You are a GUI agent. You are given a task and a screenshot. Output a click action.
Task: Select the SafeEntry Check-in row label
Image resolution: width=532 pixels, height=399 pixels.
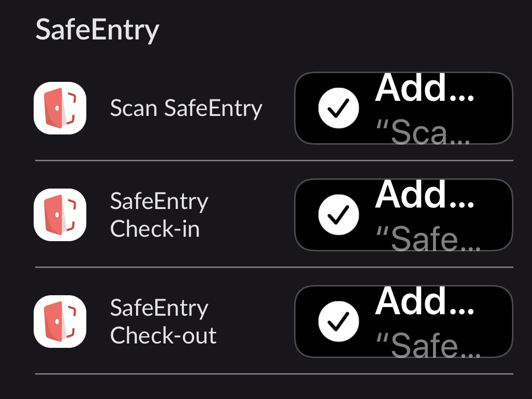pos(158,215)
